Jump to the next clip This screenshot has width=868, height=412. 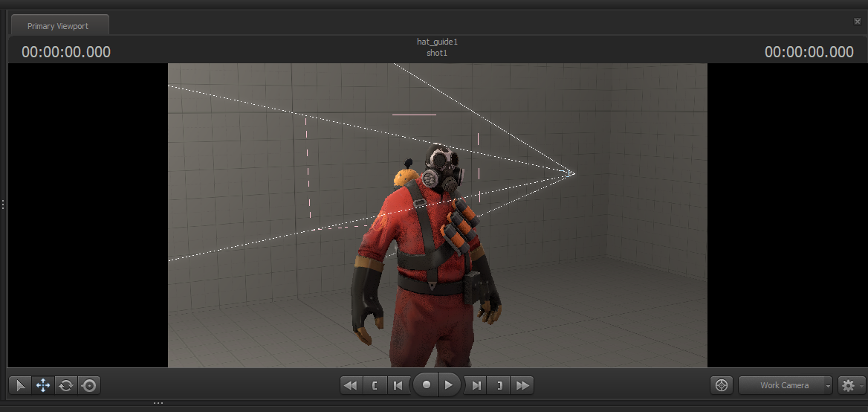522,385
